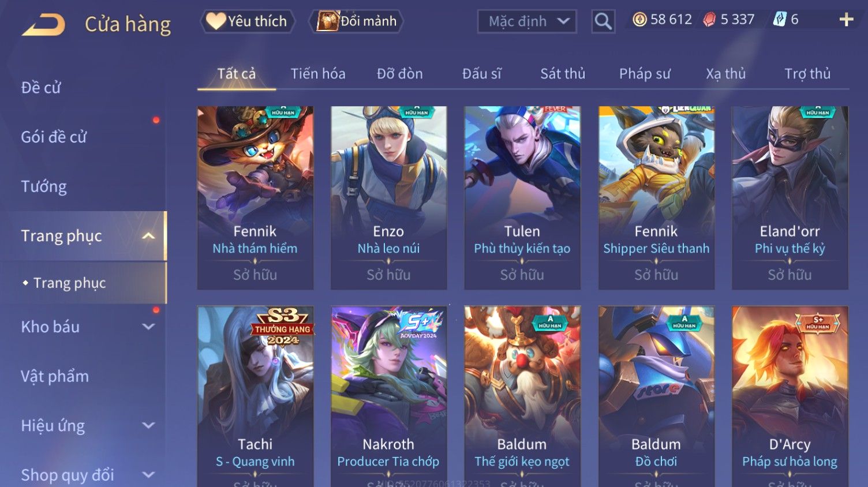Open the search magnifier icon
The image size is (868, 487).
(603, 22)
